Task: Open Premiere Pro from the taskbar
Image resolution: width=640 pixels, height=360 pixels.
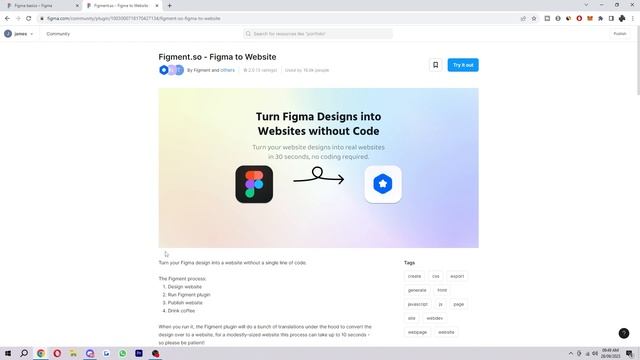Action: point(139,353)
